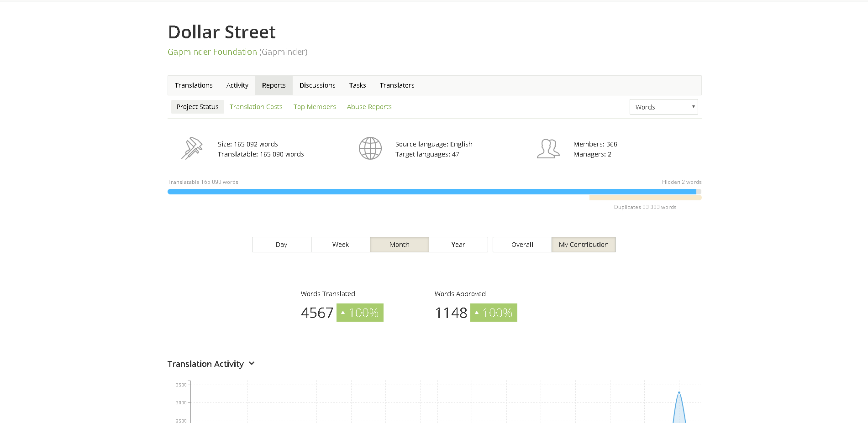Click the beige duplicates bar
Viewport: 868px width, 423px height.
646,198
